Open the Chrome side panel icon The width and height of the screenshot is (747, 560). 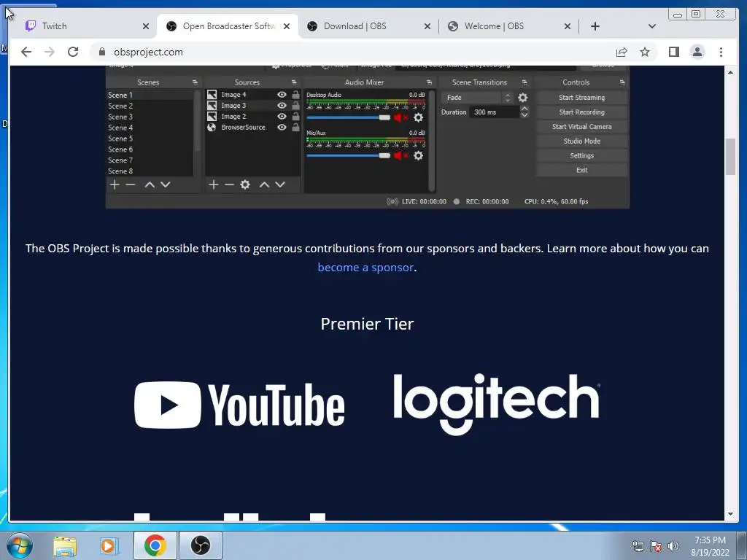[x=673, y=52]
